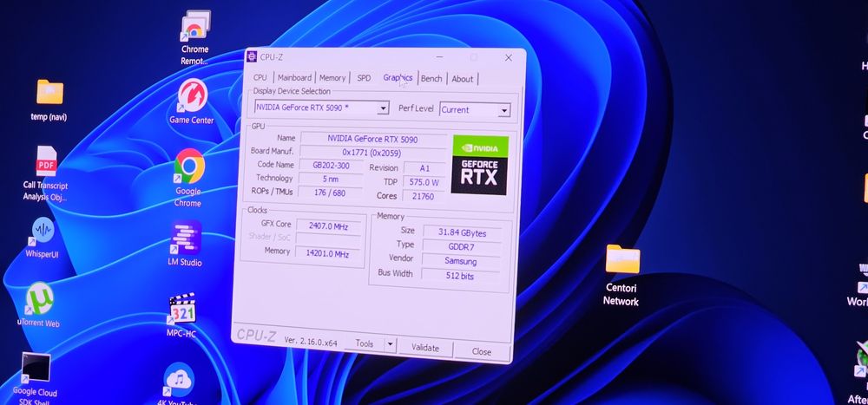Click the Bus Width 512 bits value
This screenshot has width=868, height=405.
[x=460, y=275]
